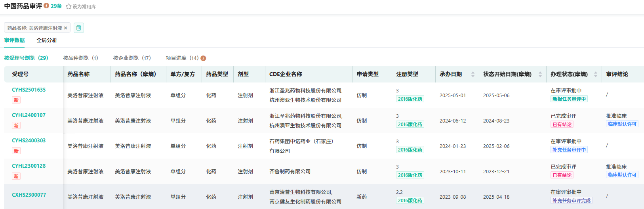Click the 临床默认许可 tag for CYHL2400107
Screen dimensions: 644x209
tap(622, 124)
